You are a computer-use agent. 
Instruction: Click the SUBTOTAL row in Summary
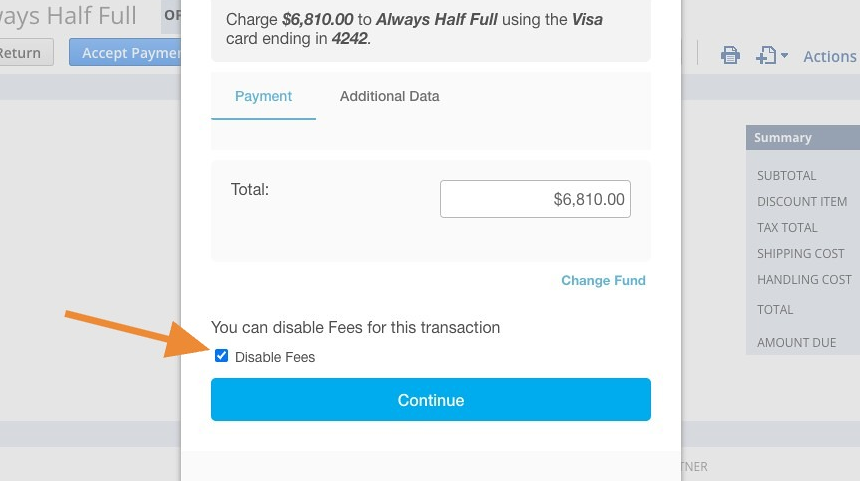(x=803, y=176)
